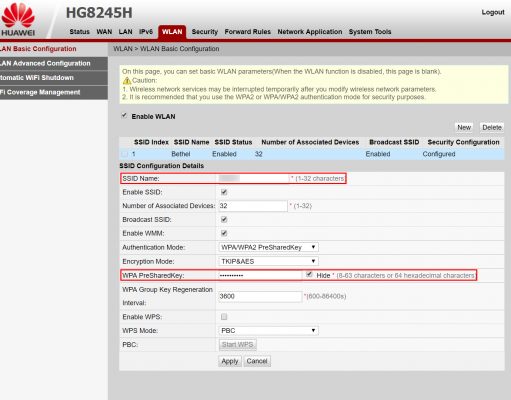The height and width of the screenshot is (400, 511).
Task: Open Automatic WiFi Shutdown sidebar item
Action: [54, 78]
